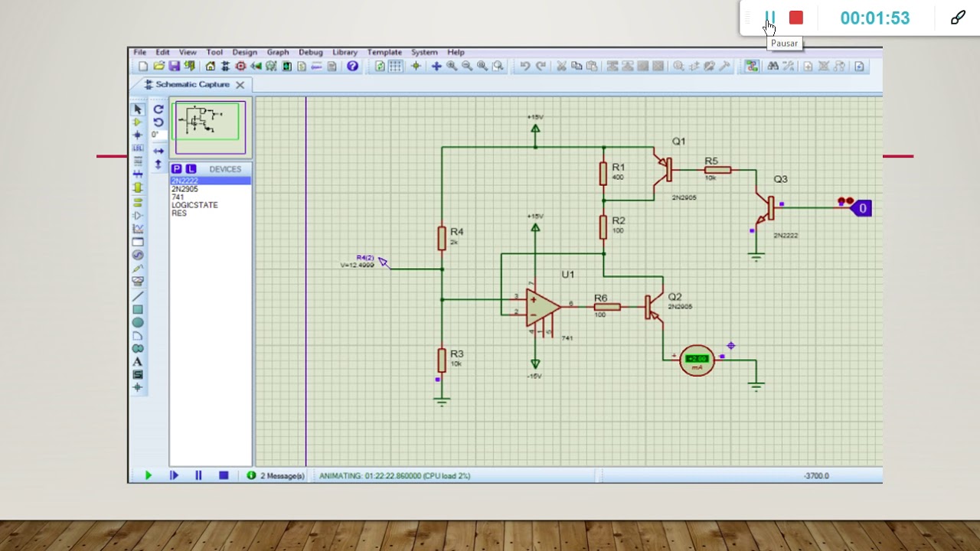Open the blue Help question mark icon

[x=352, y=67]
